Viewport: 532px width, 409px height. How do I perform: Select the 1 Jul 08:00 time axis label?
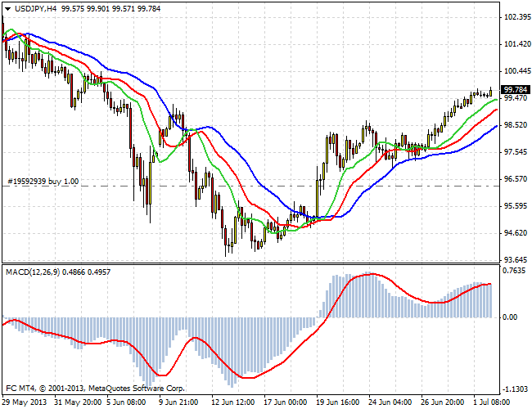coord(492,402)
